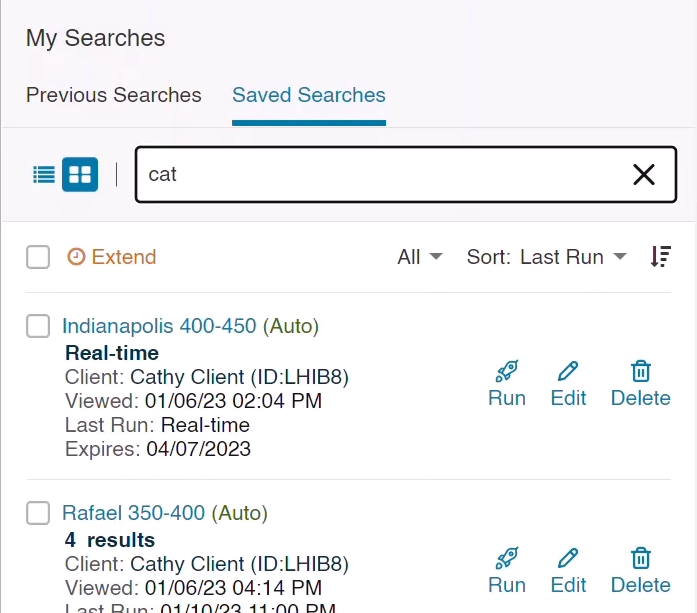The image size is (697, 613).
Task: Switch to list view icon
Action: coord(44,175)
